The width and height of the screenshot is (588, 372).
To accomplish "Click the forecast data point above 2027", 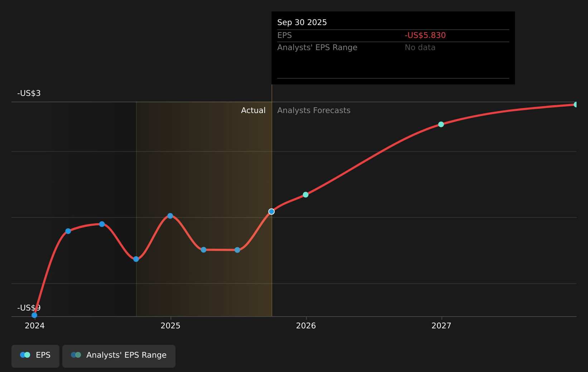I will click(441, 124).
